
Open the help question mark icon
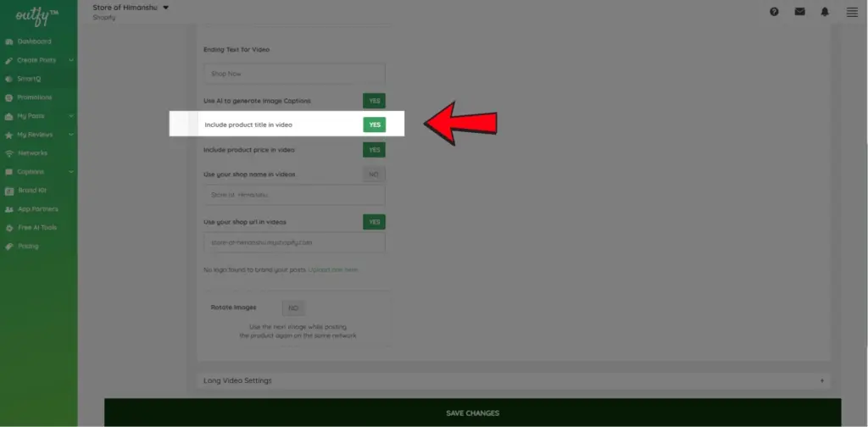pyautogui.click(x=774, y=12)
